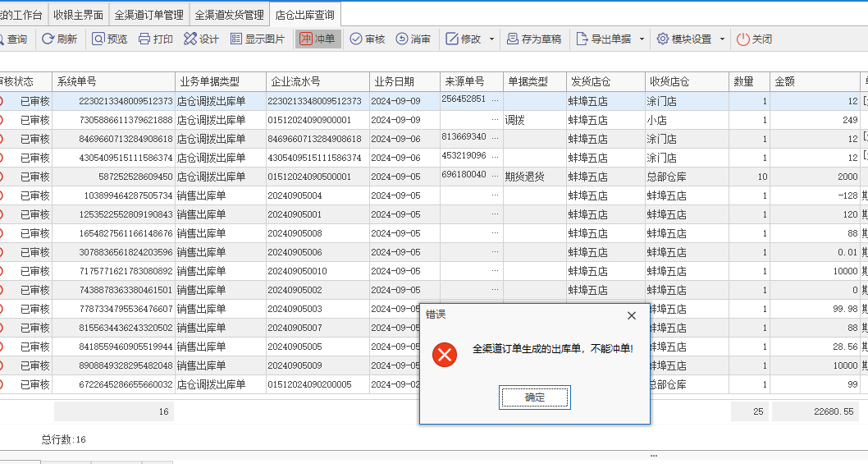The width and height of the screenshot is (868, 464).
Task: Click the 打印 print icon
Action: pos(144,39)
